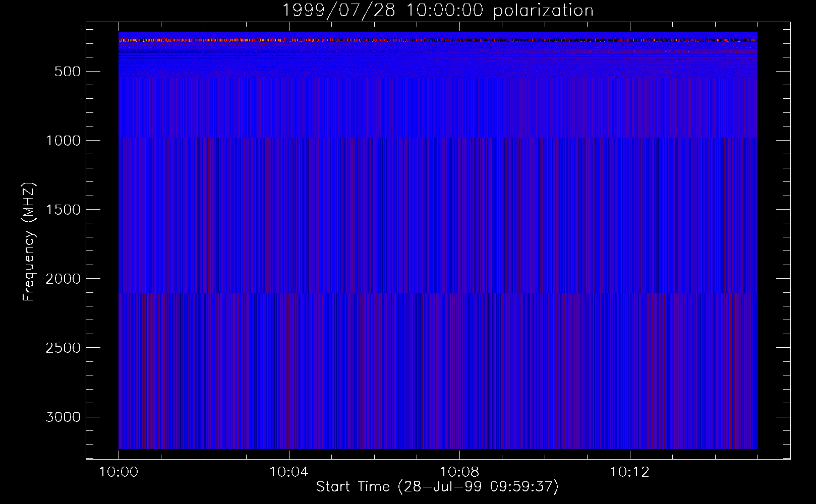The image size is (816, 504).
Task: Click the 1500 frequency tick label
Action: [x=63, y=210]
